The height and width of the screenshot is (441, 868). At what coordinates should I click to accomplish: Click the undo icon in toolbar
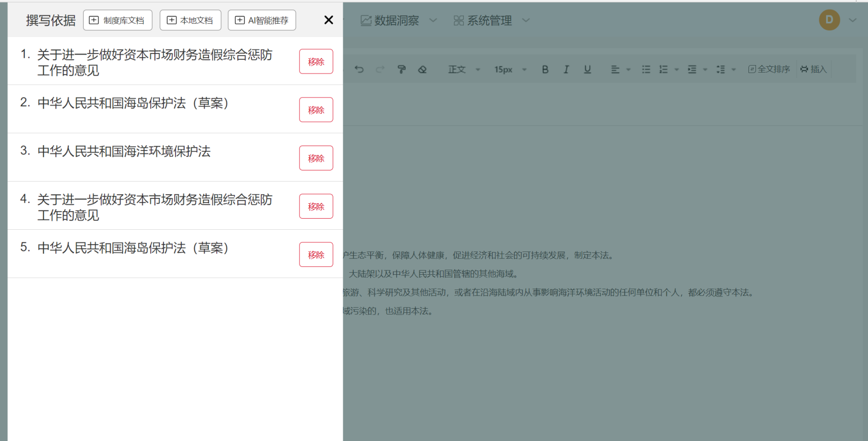[359, 69]
